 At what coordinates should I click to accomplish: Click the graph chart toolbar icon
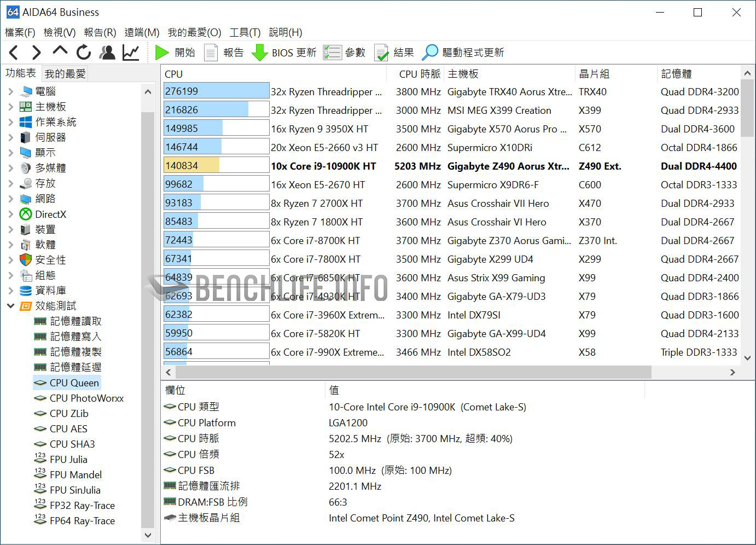[x=131, y=53]
